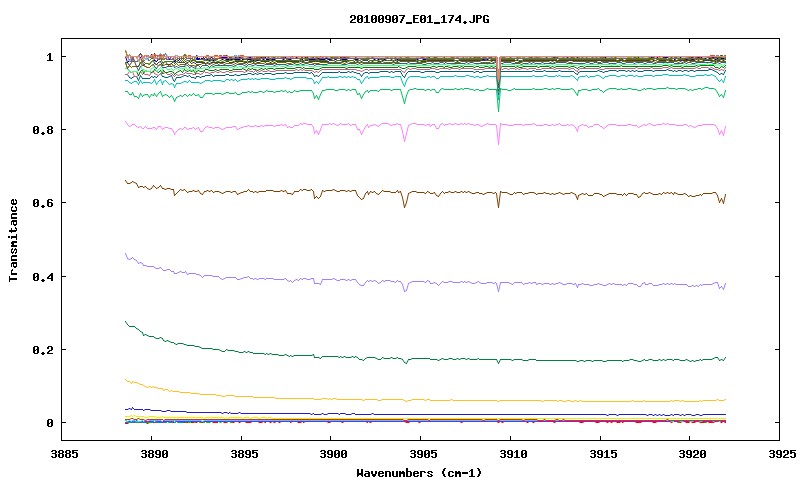
Task: Click the plot title 20100907_E01_174.JPG
Action: pos(419,19)
